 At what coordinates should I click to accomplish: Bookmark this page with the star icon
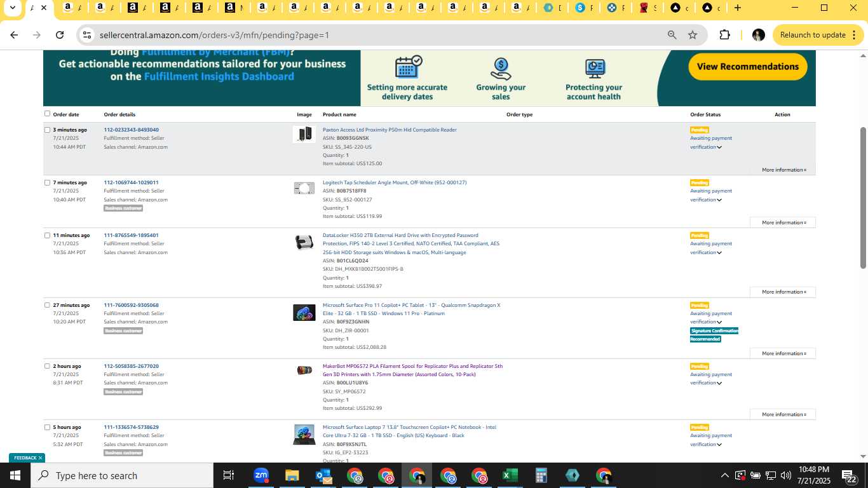[693, 35]
